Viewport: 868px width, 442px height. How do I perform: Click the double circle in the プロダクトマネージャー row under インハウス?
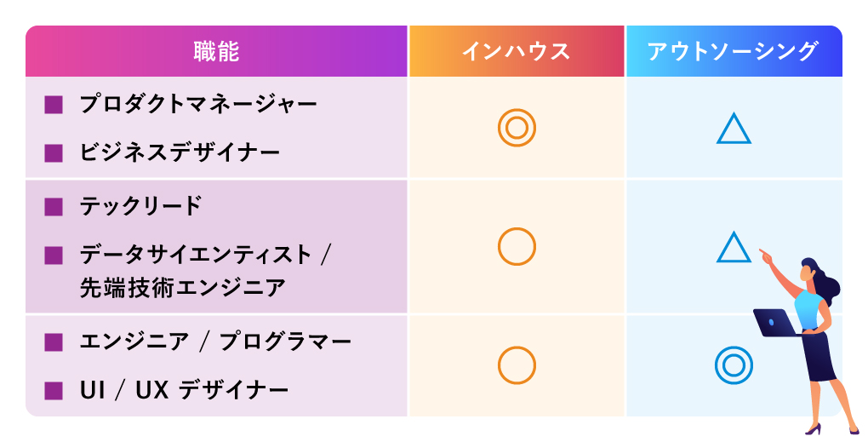pyautogui.click(x=517, y=128)
